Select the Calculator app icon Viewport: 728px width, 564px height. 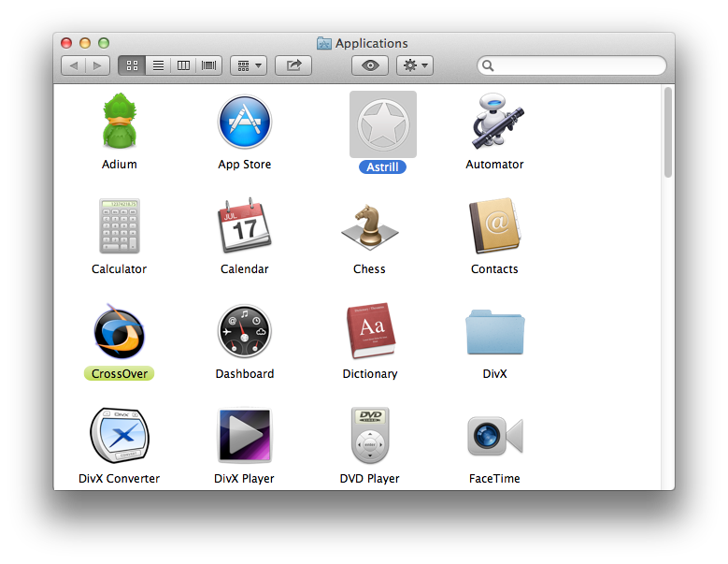pos(119,226)
